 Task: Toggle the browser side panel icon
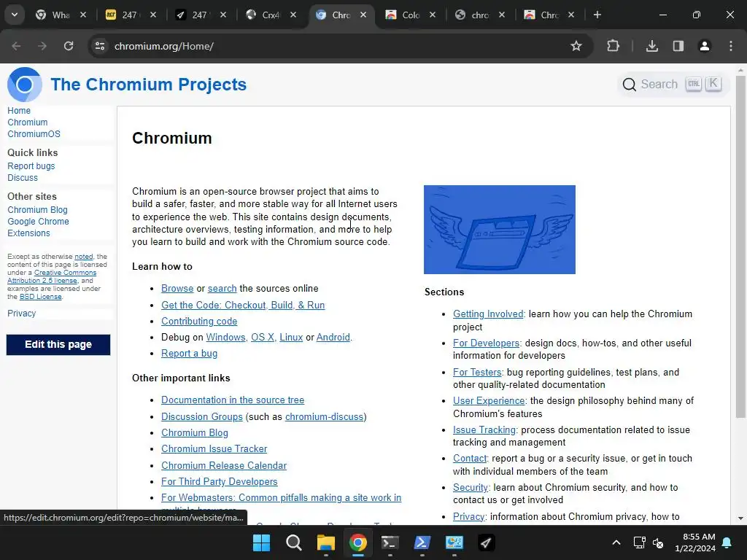pos(678,46)
